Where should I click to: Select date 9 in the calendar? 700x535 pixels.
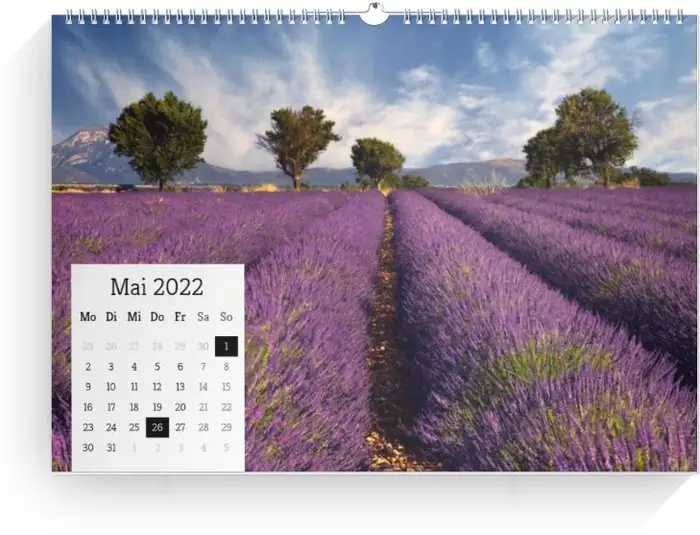pos(88,387)
